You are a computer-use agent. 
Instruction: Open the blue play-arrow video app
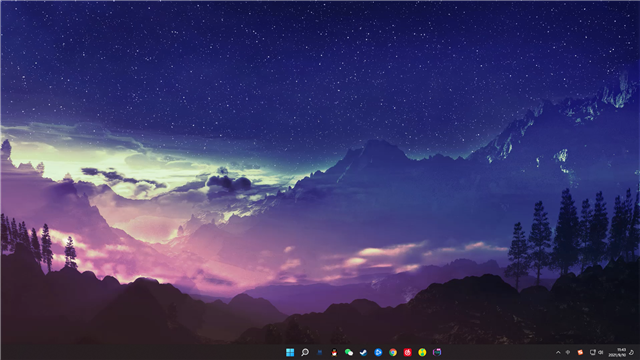[x=378, y=352]
